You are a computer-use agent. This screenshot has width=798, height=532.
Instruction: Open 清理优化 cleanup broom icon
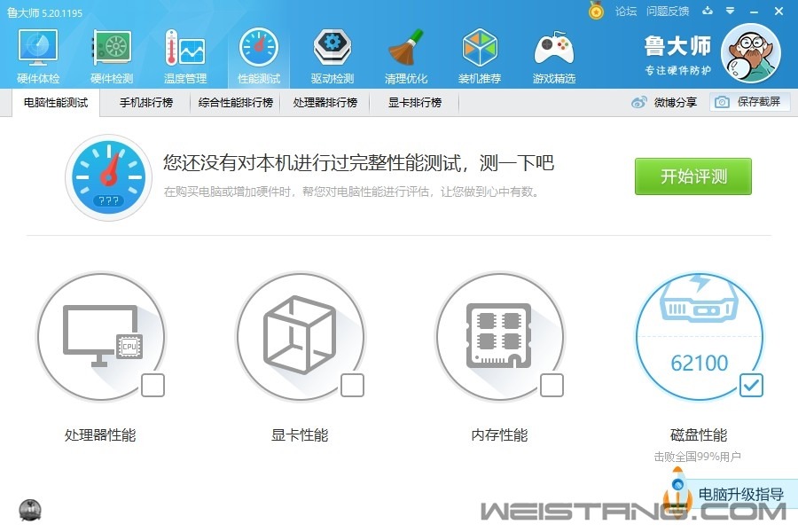click(x=406, y=55)
